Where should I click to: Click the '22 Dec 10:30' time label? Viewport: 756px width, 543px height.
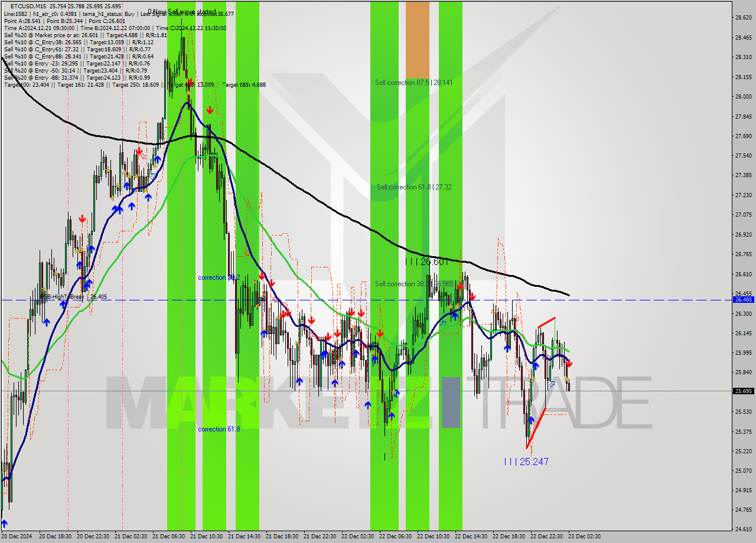tap(433, 537)
